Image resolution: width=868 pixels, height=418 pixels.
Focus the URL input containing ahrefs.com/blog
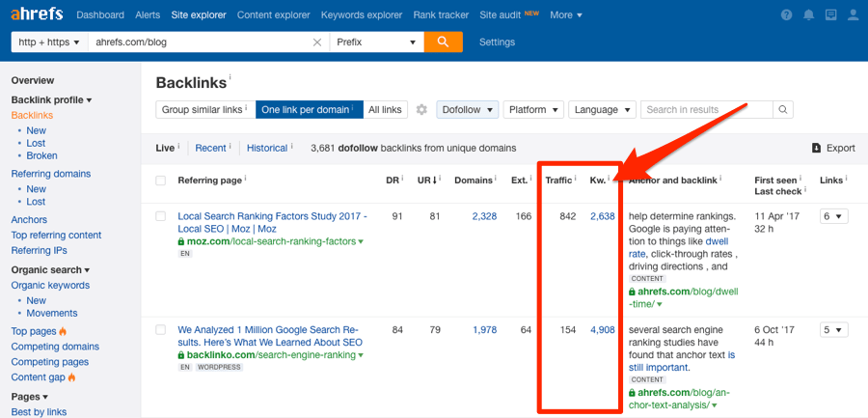[x=200, y=42]
